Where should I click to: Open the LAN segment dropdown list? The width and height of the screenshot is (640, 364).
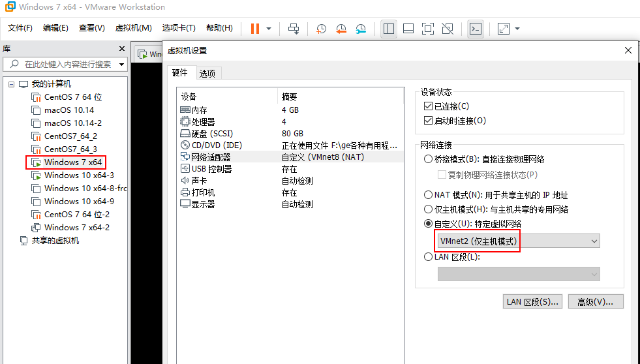click(x=519, y=274)
